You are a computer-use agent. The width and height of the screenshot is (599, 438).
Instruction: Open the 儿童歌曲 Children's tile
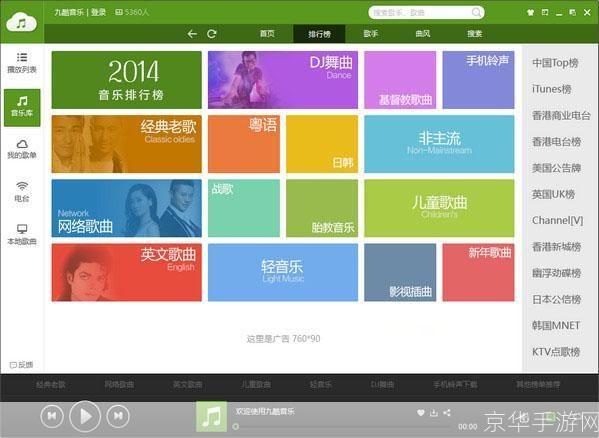[x=439, y=208]
